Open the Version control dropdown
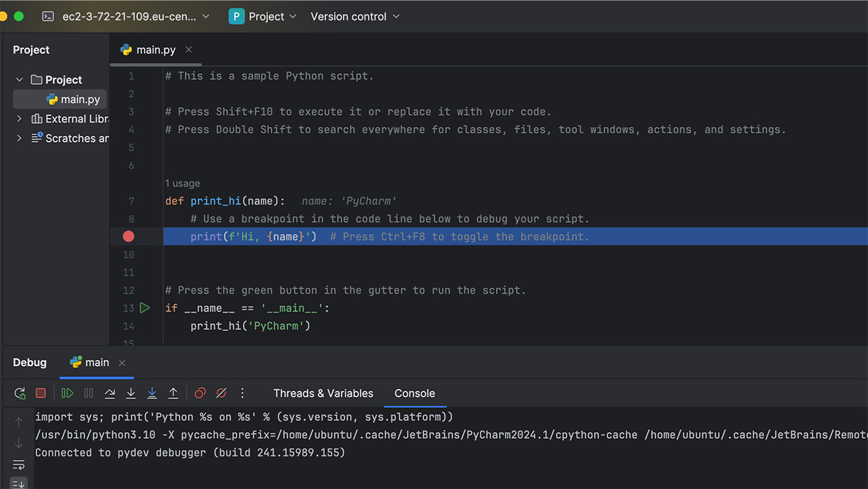This screenshot has height=489, width=868. 355,17
